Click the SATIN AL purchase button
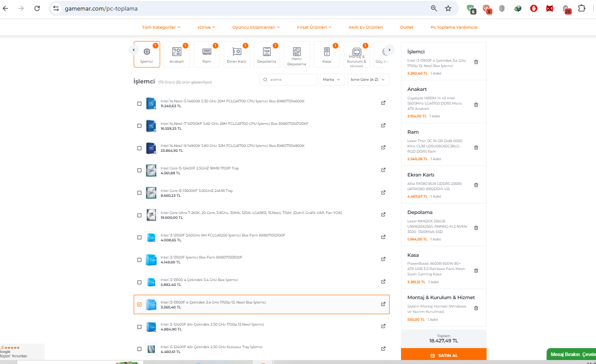Image resolution: width=596 pixels, height=364 pixels. pos(444,356)
